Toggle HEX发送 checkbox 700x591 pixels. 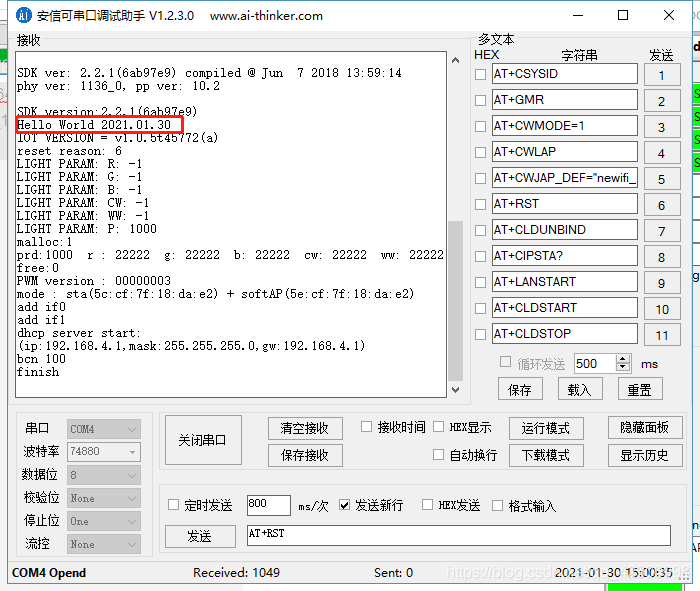427,505
